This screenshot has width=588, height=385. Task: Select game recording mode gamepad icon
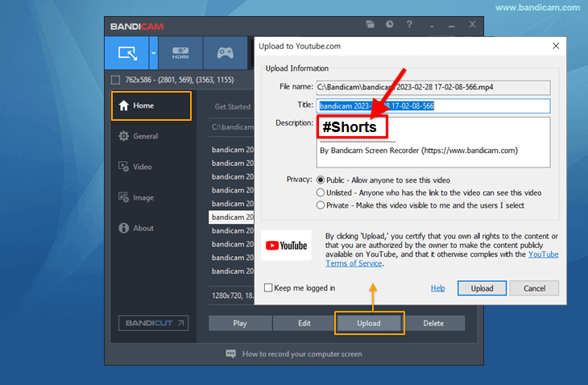click(x=225, y=53)
